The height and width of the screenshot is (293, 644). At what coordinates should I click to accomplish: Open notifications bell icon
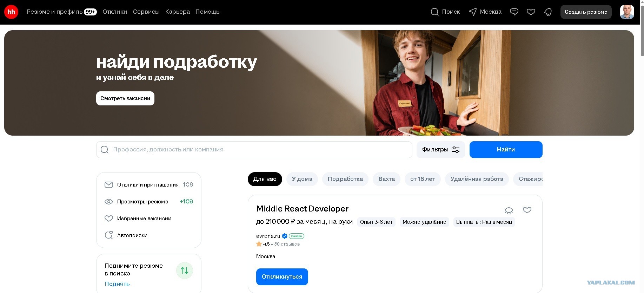(548, 12)
